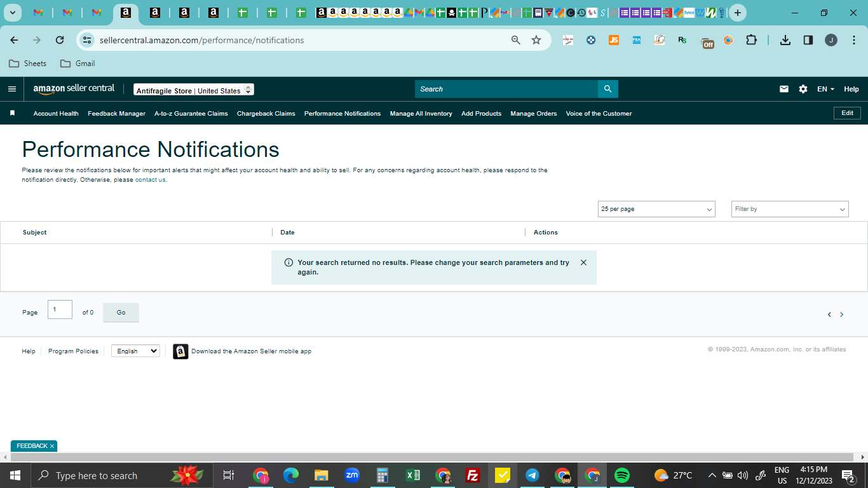This screenshot has width=868, height=488.
Task: Open Feedback Manager
Action: pos(117,114)
